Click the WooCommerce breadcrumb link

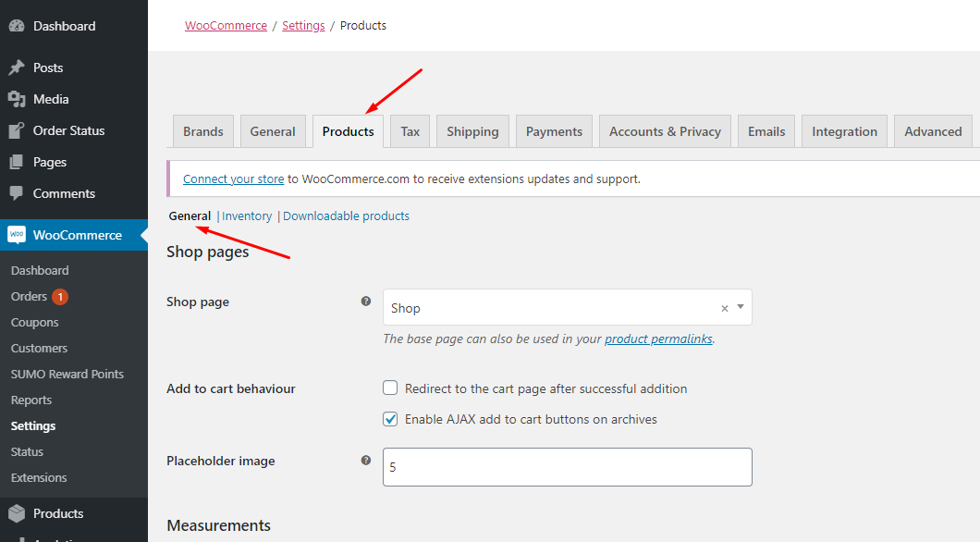226,26
